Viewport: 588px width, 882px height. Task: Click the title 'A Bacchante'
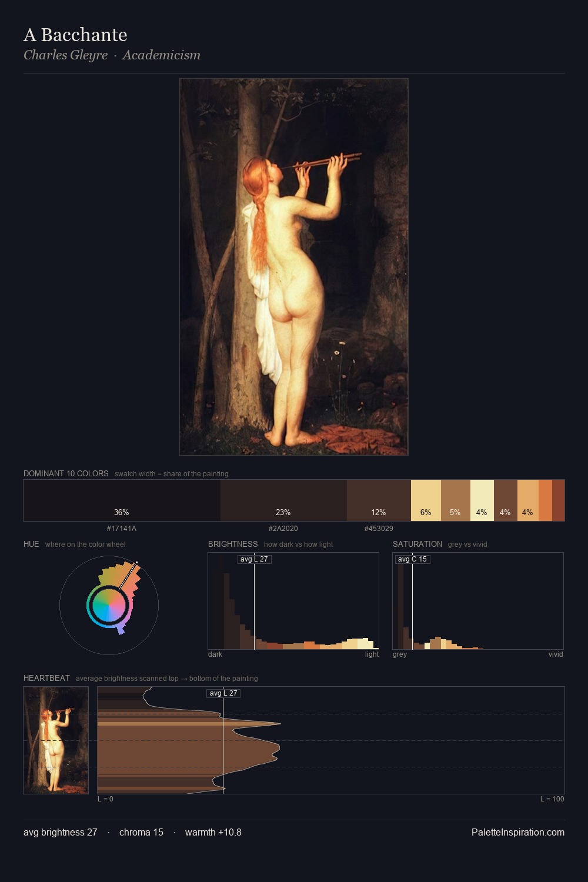(x=75, y=35)
